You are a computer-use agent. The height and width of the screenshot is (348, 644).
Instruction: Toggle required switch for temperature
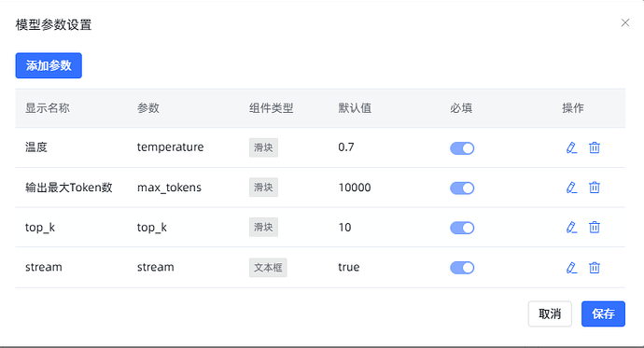point(462,148)
